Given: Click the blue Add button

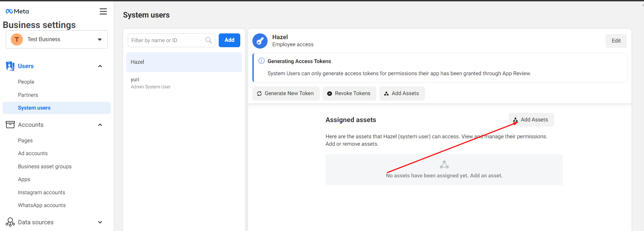Looking at the screenshot, I should click(x=229, y=40).
